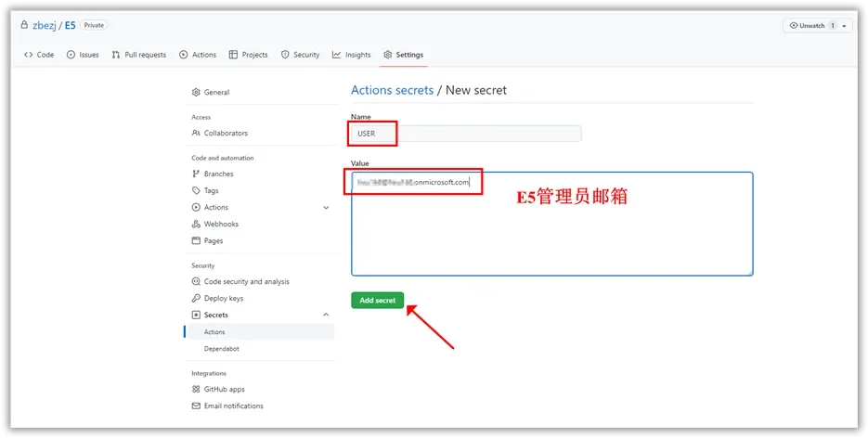This screenshot has width=868, height=438.
Task: Click the branch icon beside Branches
Action: [x=196, y=174]
